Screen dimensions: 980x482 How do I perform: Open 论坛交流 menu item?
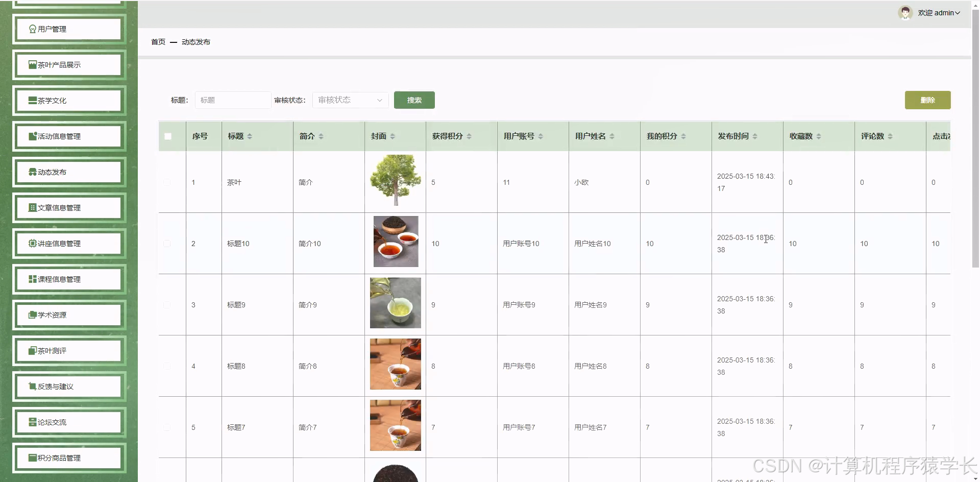(69, 422)
